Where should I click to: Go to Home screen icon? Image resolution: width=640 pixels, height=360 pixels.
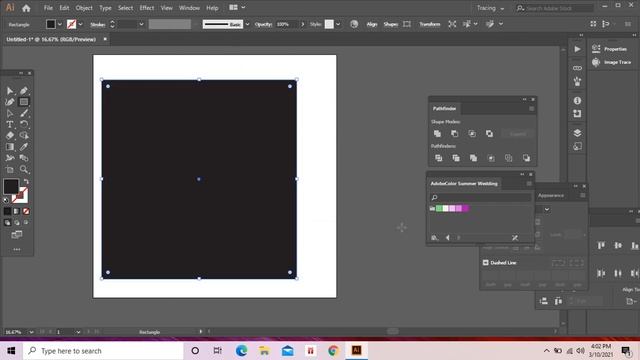tap(26, 8)
